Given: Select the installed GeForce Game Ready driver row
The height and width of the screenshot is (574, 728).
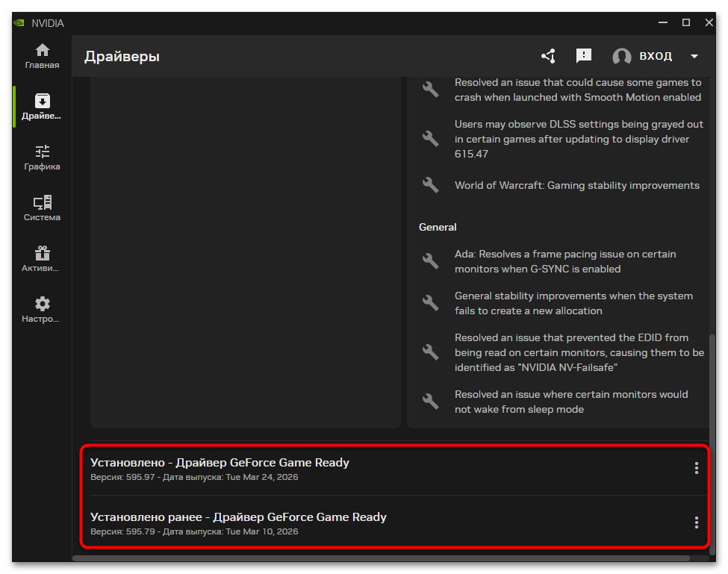Looking at the screenshot, I should pyautogui.click(x=399, y=469).
